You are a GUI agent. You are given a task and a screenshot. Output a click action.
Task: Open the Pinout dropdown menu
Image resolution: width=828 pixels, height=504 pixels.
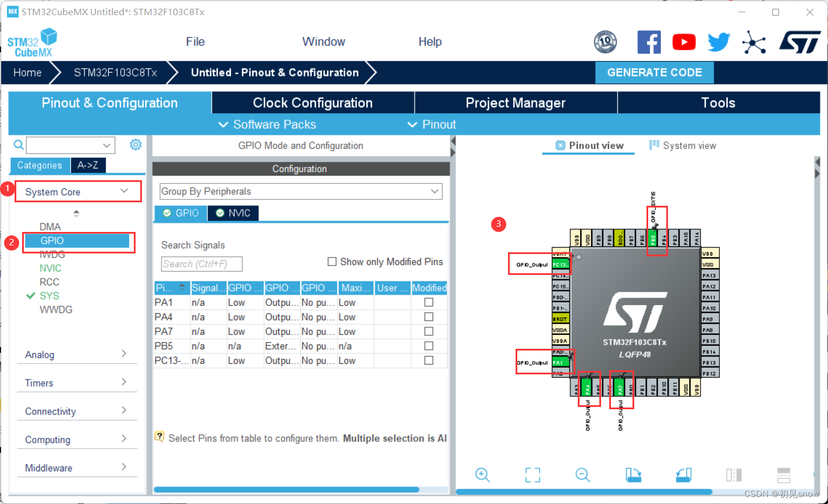(432, 124)
